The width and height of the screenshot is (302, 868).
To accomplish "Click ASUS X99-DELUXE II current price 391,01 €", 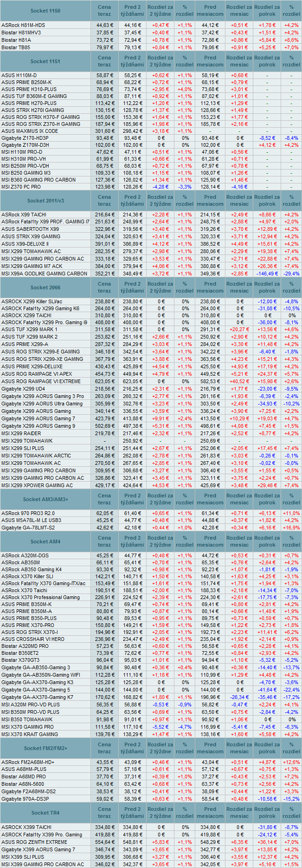I will pyautogui.click(x=104, y=244).
